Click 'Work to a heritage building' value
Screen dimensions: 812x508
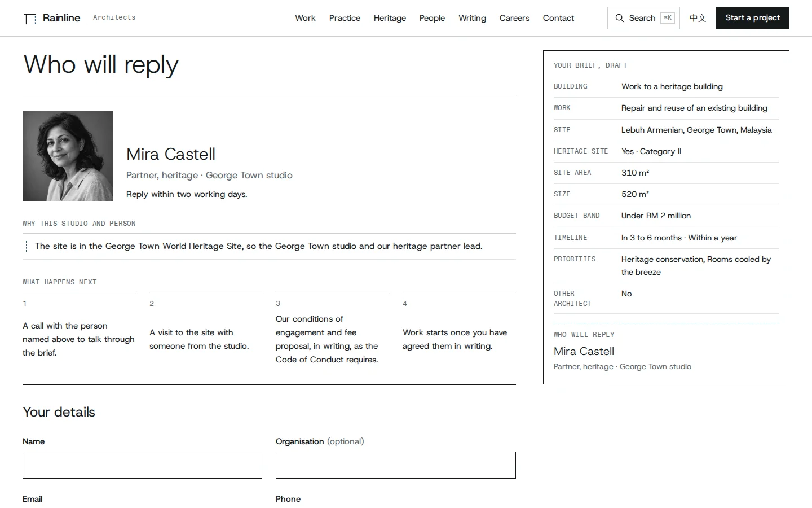(x=672, y=86)
